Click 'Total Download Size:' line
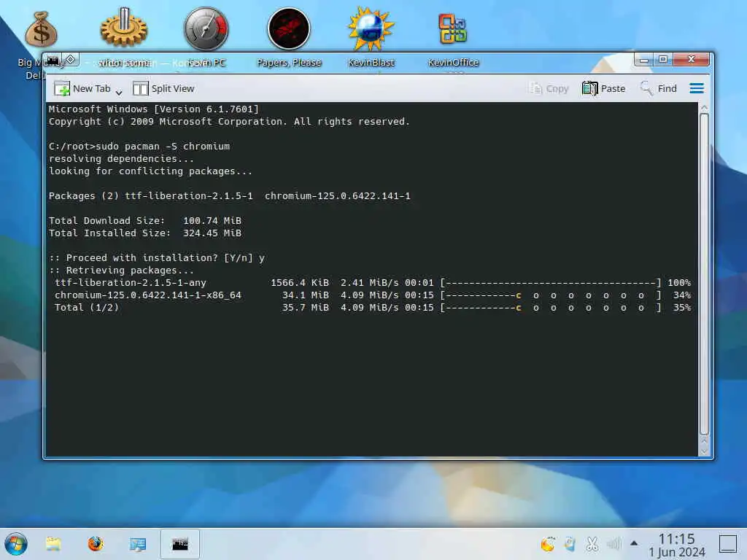The width and height of the screenshot is (747, 560). point(145,220)
